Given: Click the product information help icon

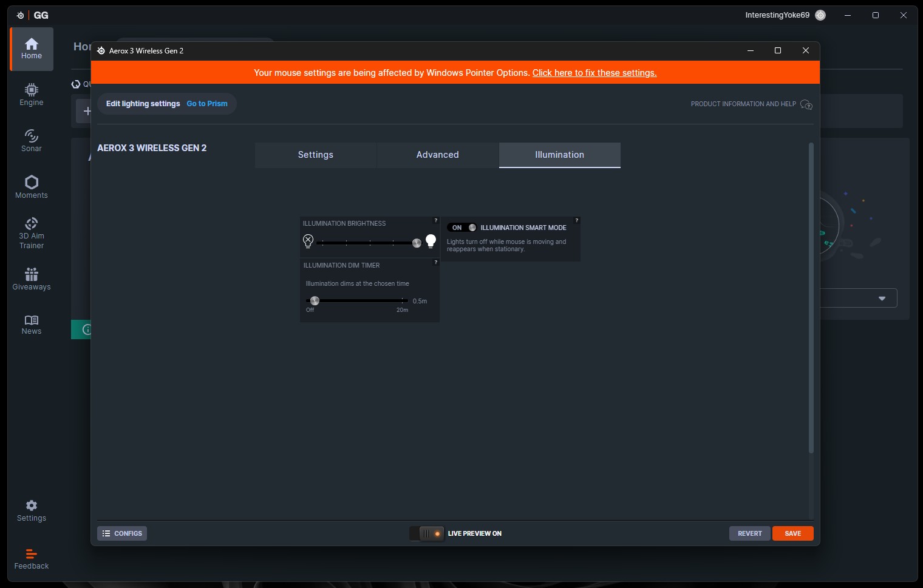Looking at the screenshot, I should pos(806,104).
